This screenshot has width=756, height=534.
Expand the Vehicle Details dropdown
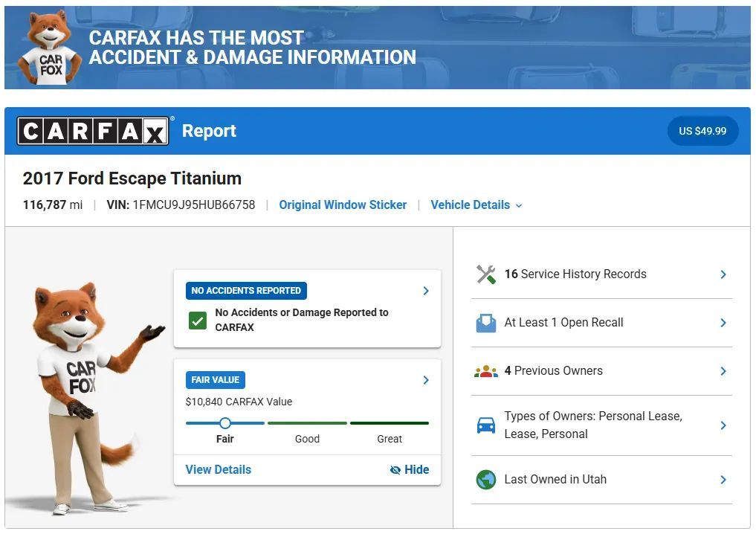pos(476,205)
